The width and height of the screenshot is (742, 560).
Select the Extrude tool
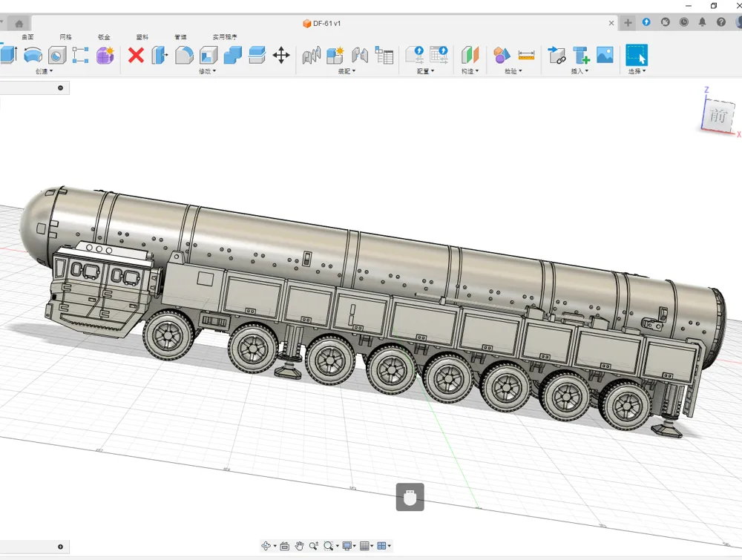(x=8, y=55)
